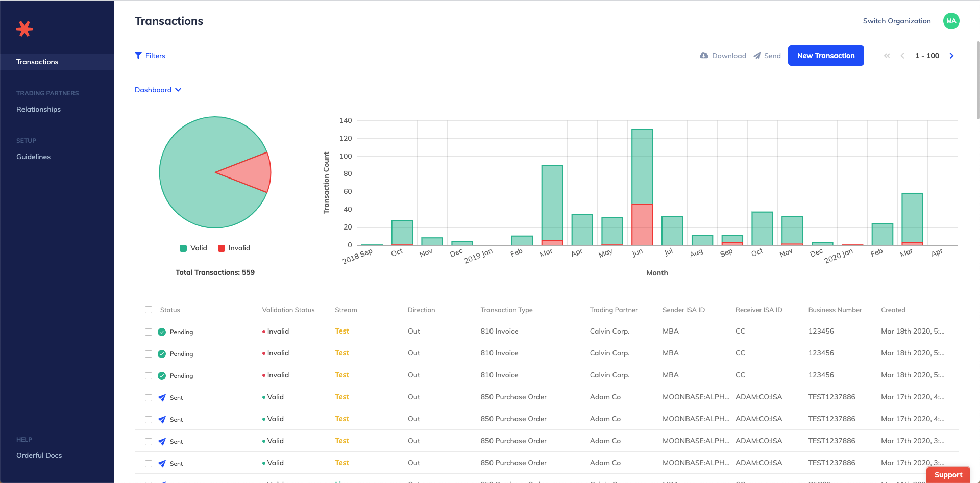Click the Download cloud icon

point(704,56)
